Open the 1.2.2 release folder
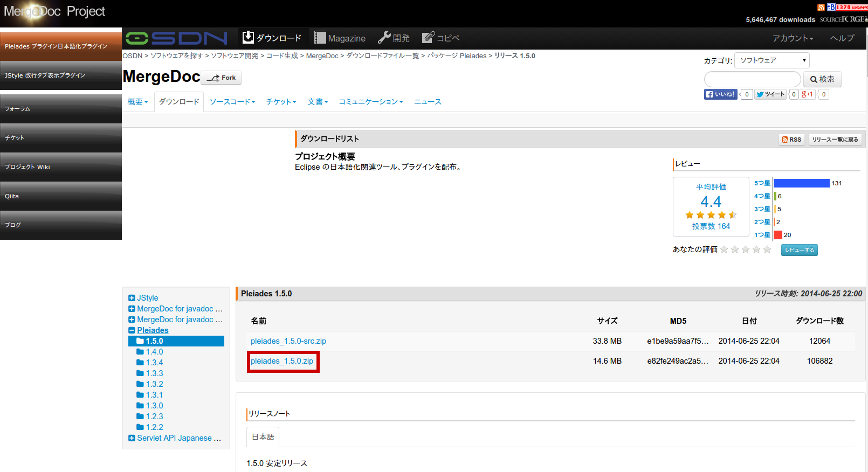The height and width of the screenshot is (472, 868). click(x=150, y=427)
